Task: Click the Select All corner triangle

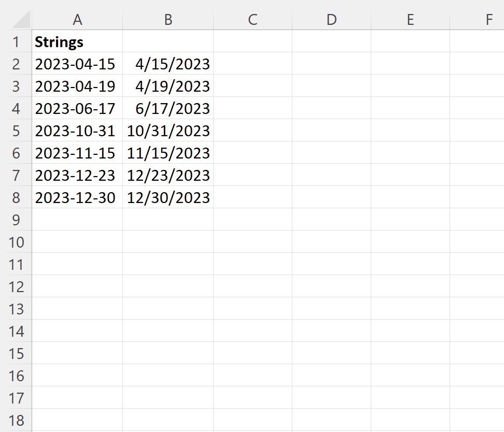Action: coord(21,20)
